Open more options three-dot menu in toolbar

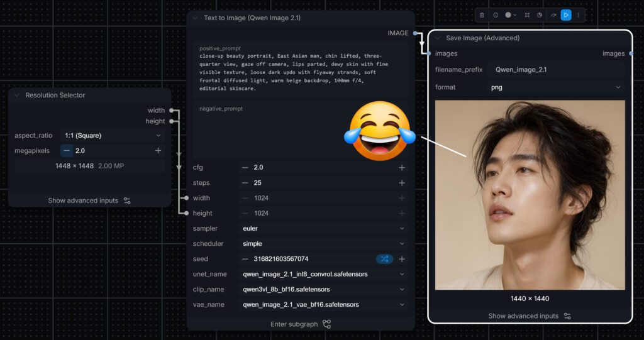tap(579, 15)
